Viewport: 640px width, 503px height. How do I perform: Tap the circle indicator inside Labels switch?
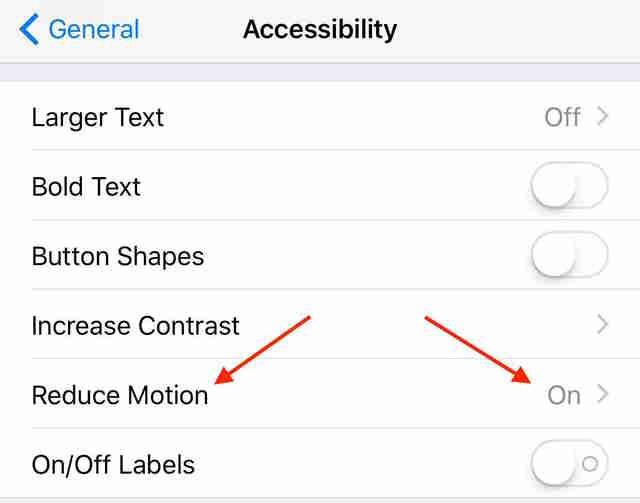pos(590,464)
